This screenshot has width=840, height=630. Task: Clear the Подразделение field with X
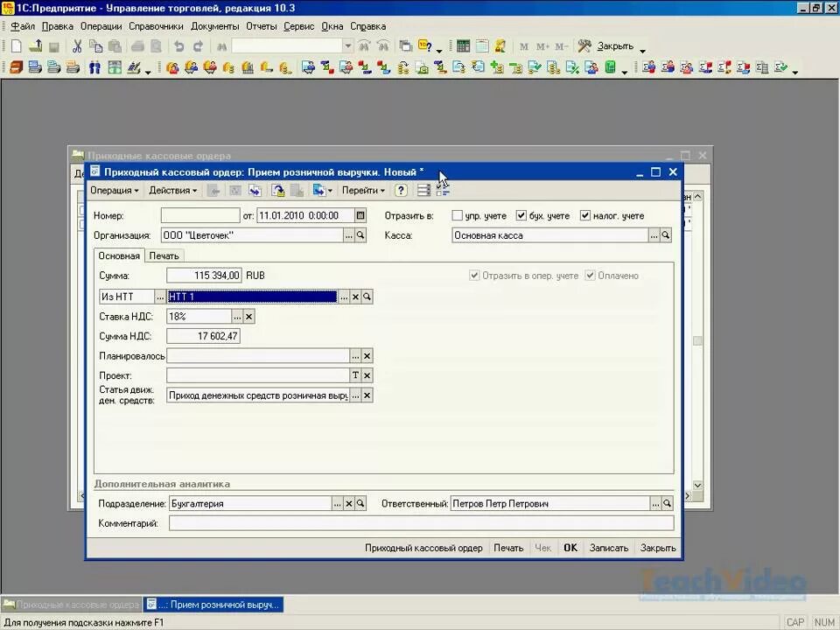(349, 504)
